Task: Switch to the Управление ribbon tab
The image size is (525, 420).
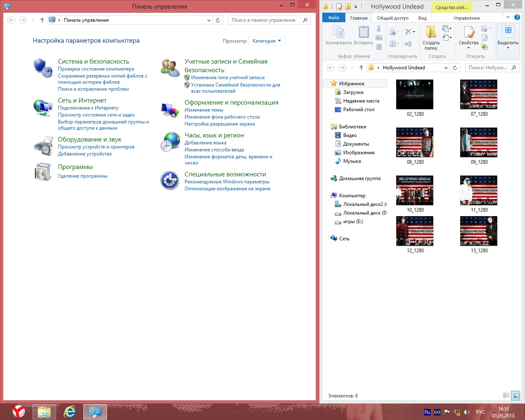Action: point(467,18)
